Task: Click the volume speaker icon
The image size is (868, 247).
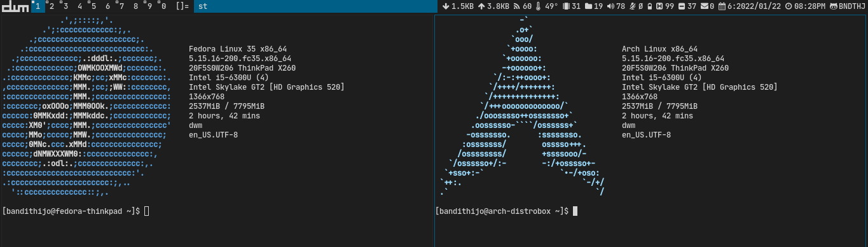Action: [610, 6]
